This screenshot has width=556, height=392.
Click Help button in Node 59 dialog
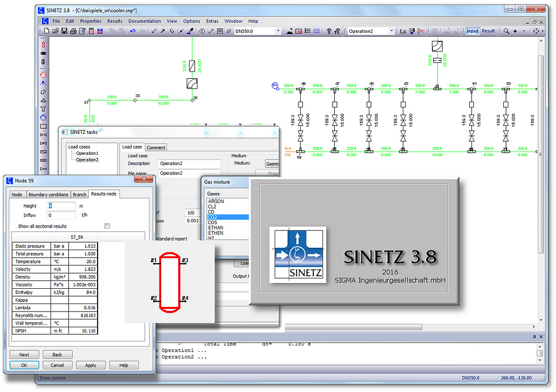124,365
